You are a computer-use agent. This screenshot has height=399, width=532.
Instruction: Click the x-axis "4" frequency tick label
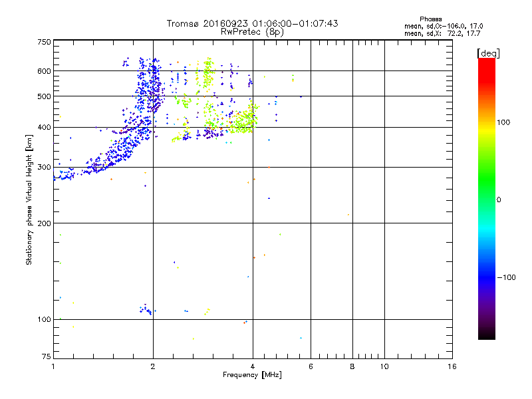[x=253, y=366]
